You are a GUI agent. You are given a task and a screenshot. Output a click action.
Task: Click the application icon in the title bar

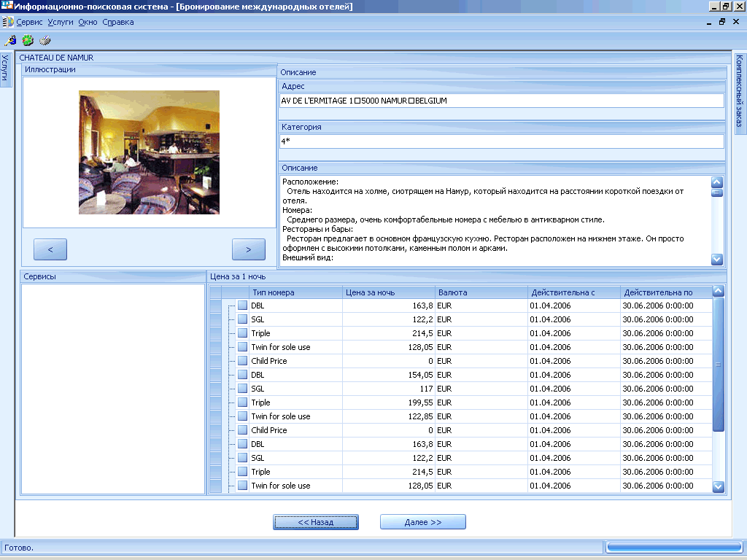click(7, 6)
